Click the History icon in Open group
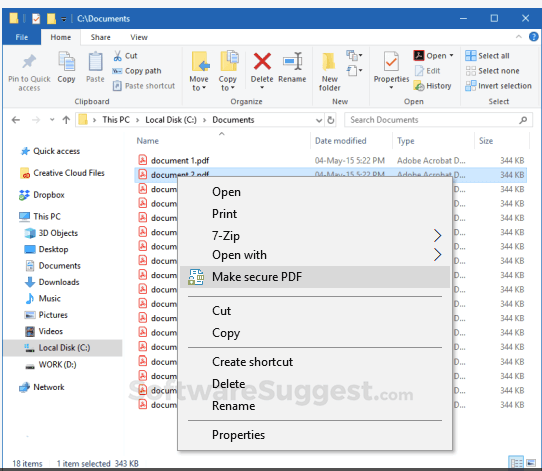542x471 pixels. point(419,86)
